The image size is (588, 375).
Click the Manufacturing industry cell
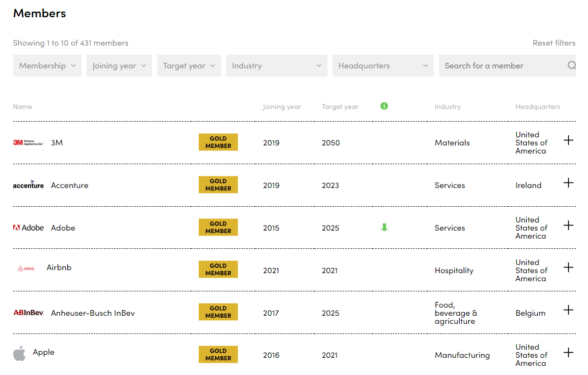tap(462, 355)
